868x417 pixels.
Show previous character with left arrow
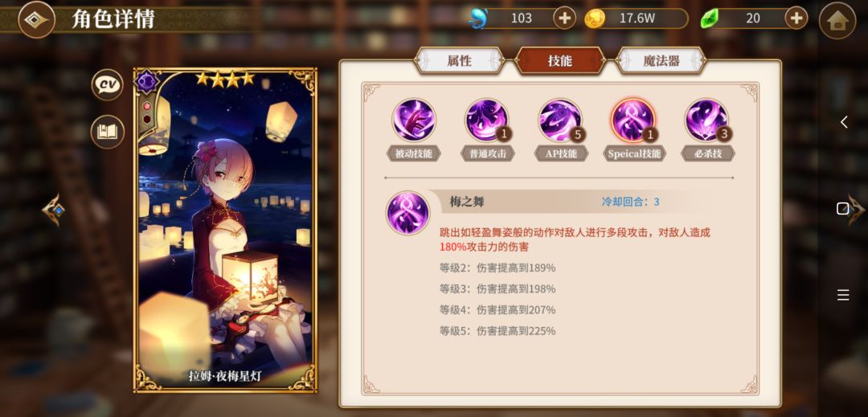coord(54,211)
